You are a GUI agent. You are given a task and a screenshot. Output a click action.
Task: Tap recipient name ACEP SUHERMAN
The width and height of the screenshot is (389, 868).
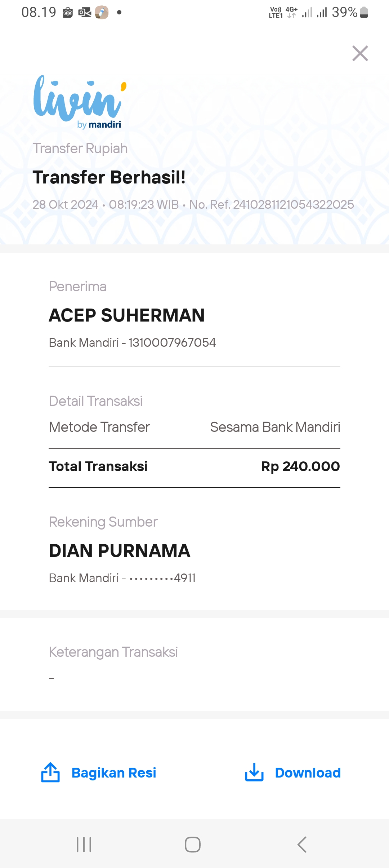[127, 315]
